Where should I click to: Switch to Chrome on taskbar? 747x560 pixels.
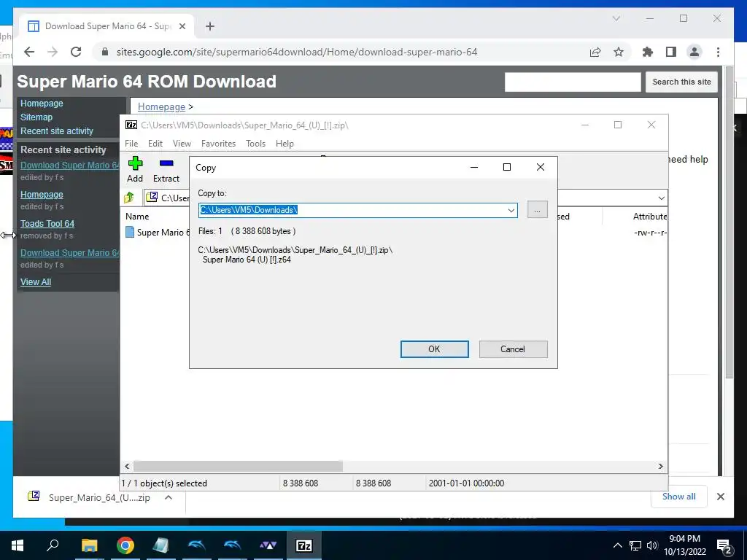pyautogui.click(x=125, y=545)
